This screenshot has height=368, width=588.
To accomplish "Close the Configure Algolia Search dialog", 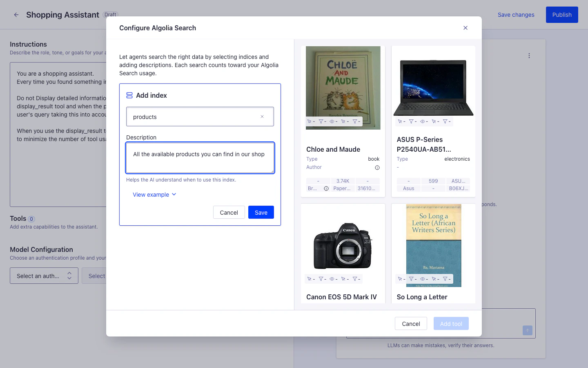I will point(465,28).
